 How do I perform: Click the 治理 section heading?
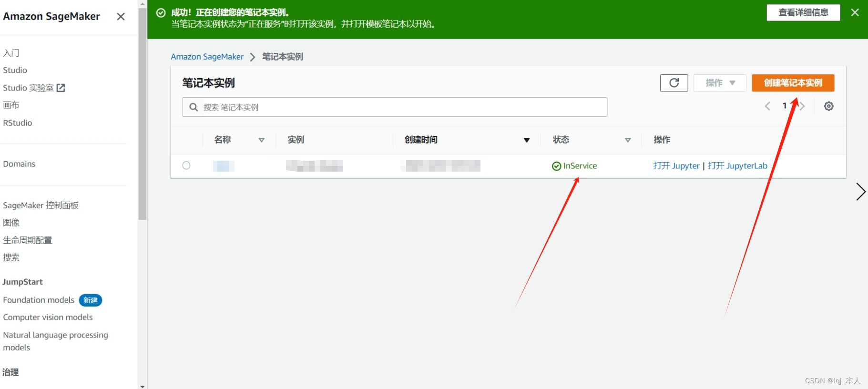(x=10, y=372)
